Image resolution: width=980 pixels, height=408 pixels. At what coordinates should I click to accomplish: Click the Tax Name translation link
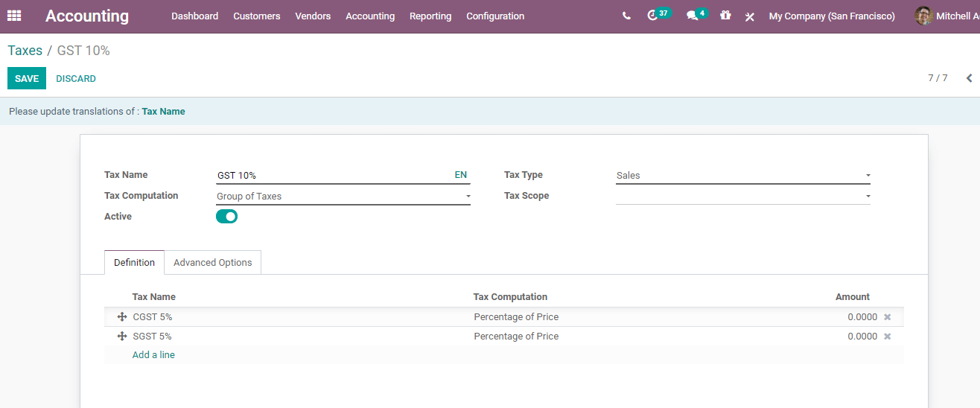click(x=163, y=111)
